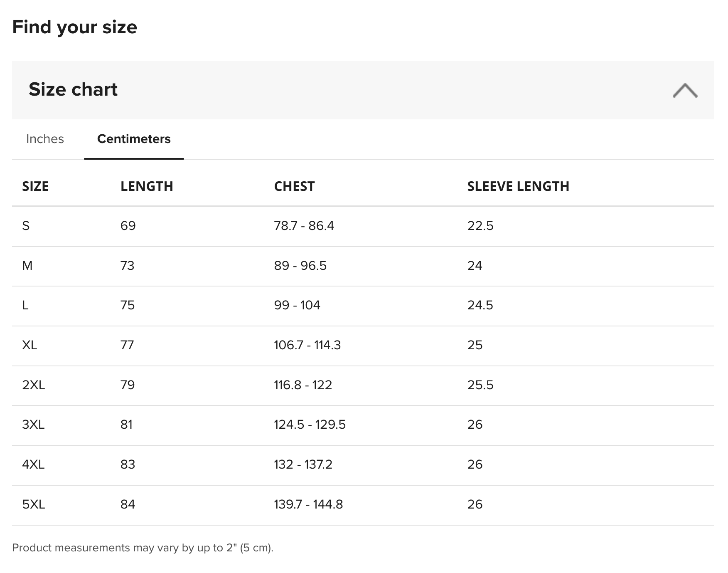Select the 4XL size row label
728x573 pixels.
click(x=33, y=464)
